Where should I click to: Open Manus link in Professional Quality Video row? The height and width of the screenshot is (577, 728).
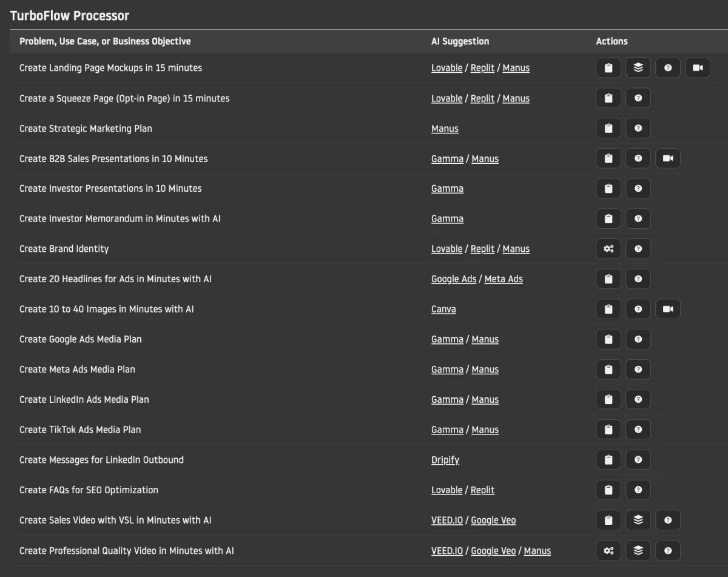[538, 550]
